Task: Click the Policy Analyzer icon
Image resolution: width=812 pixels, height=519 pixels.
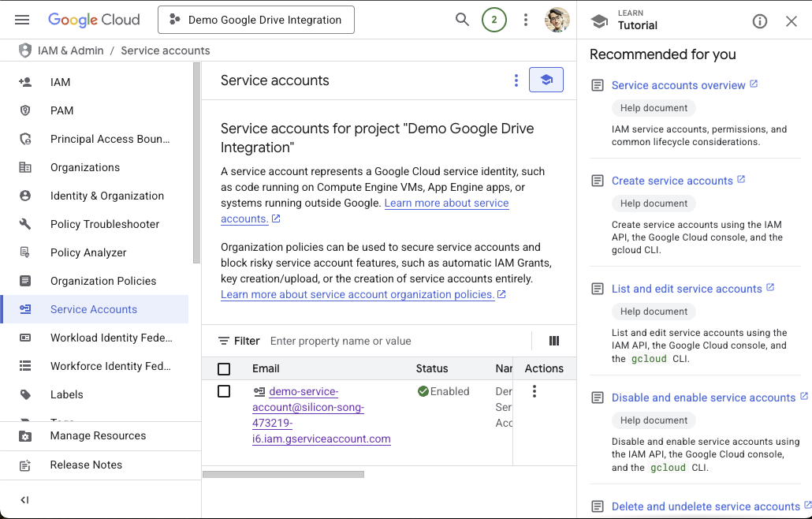Action: point(25,252)
